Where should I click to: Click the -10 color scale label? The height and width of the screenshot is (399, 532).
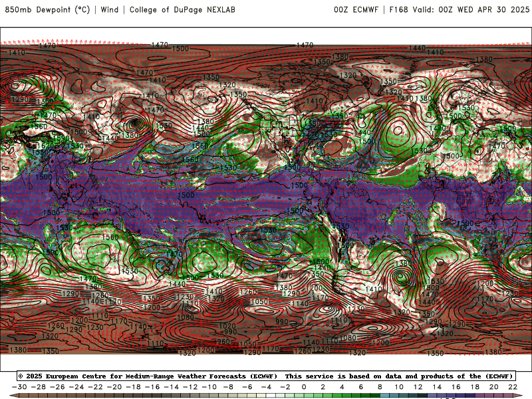click(209, 387)
